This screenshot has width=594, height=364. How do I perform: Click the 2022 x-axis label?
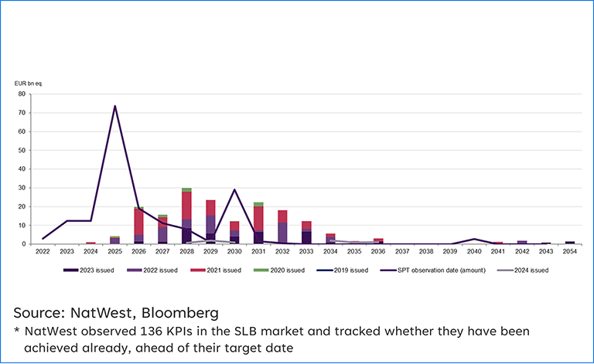pyautogui.click(x=43, y=252)
